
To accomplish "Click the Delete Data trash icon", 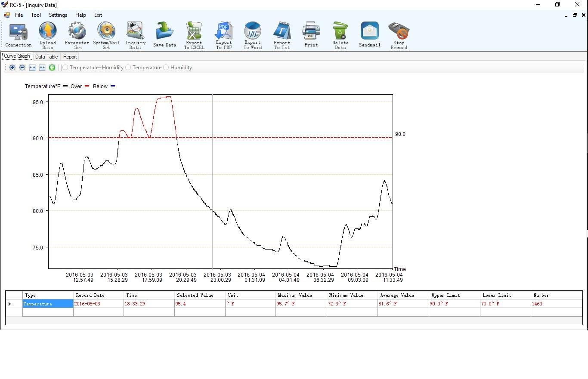I will coord(340,35).
